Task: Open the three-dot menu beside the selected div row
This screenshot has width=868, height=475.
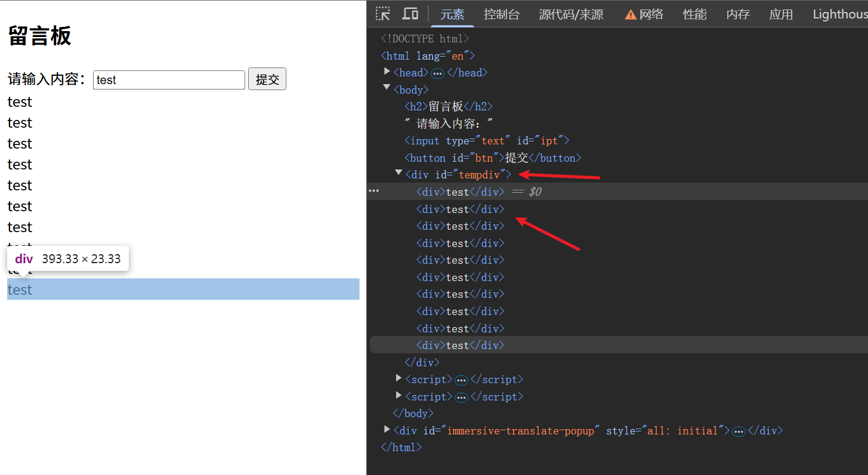Action: (x=373, y=191)
